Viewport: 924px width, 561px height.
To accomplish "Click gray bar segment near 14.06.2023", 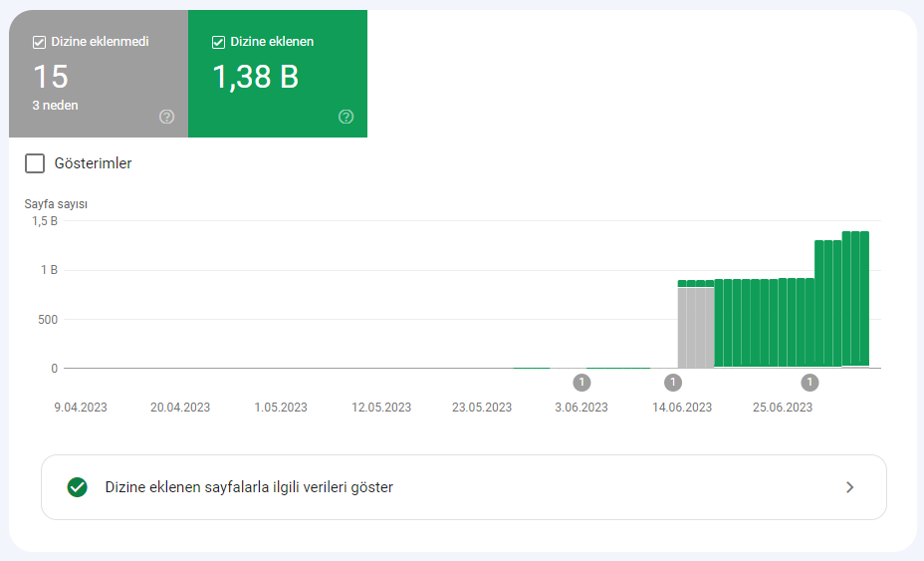I will pyautogui.click(x=696, y=328).
